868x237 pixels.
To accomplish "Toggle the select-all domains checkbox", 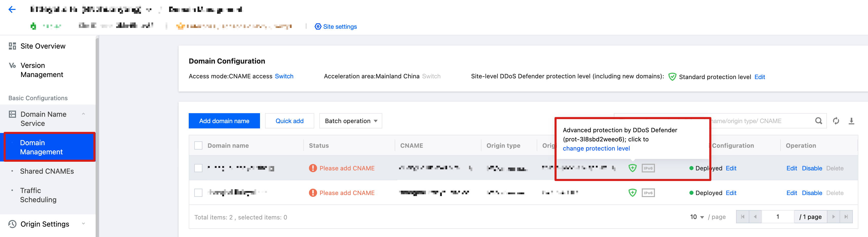I will [x=198, y=145].
